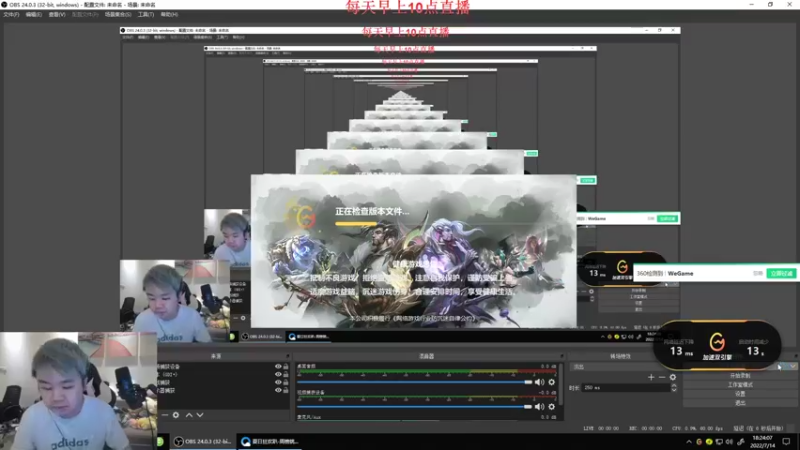Click 忽略 on 360 WeGame notification
This screenshot has width=800, height=450.
coord(758,273)
